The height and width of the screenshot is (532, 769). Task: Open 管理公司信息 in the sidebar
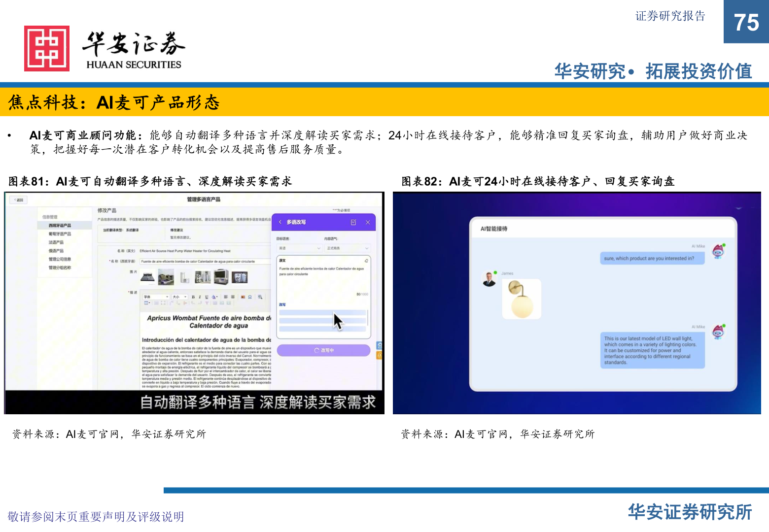[x=60, y=259]
